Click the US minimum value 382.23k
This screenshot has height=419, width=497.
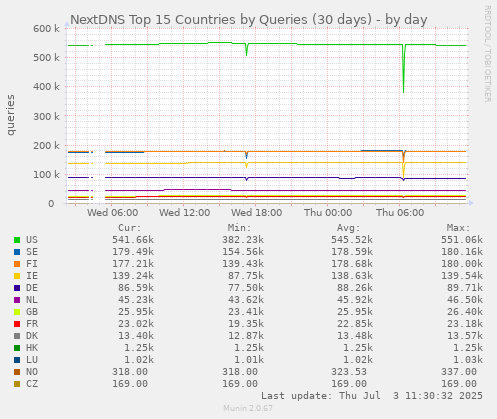click(x=243, y=240)
